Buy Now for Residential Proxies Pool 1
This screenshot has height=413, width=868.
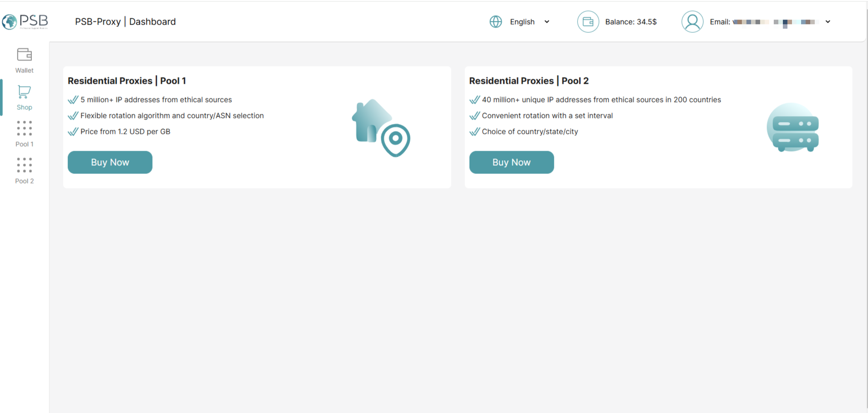[110, 162]
